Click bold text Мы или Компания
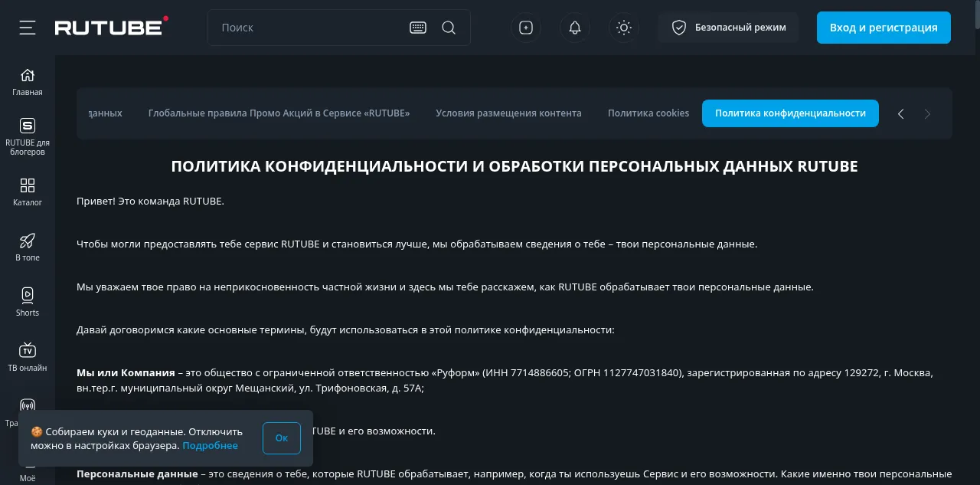 pyautogui.click(x=126, y=373)
